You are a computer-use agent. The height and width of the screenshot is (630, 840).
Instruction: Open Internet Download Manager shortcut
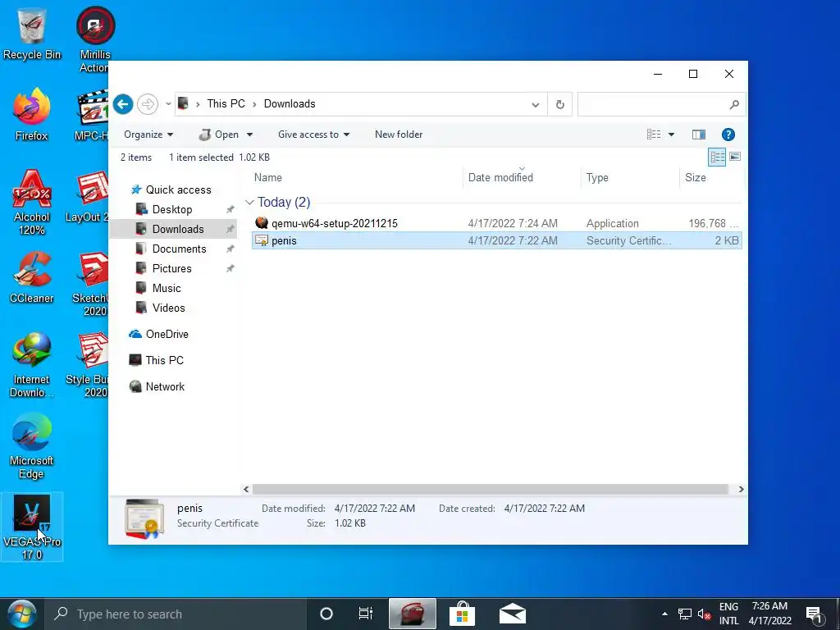tap(32, 365)
